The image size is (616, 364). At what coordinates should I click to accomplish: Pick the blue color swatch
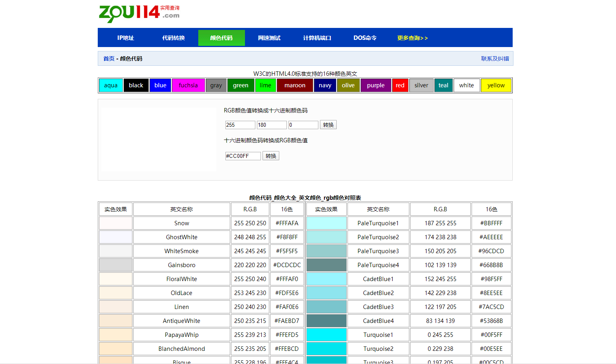160,85
